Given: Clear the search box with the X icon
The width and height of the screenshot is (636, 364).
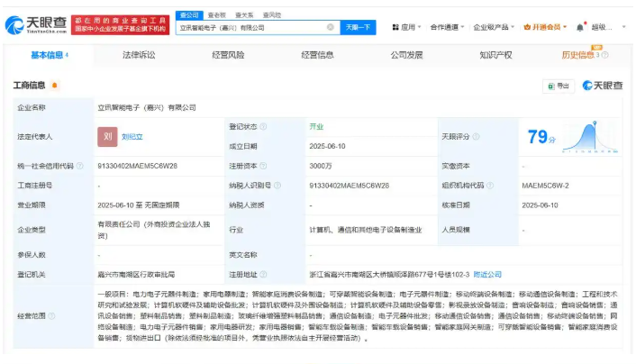Looking at the screenshot, I should [331, 27].
